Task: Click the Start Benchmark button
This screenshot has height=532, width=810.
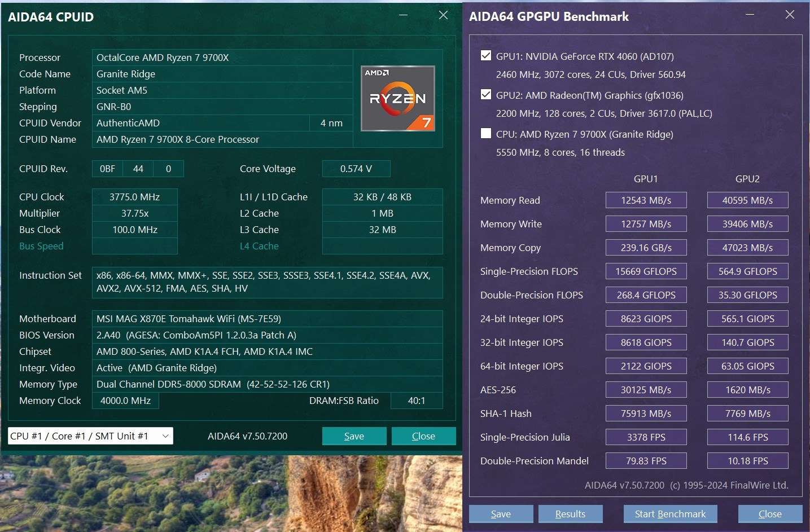Action: click(x=670, y=514)
